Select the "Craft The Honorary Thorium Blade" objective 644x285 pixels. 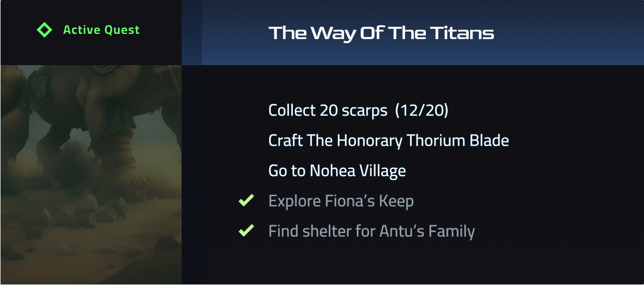pyautogui.click(x=388, y=141)
